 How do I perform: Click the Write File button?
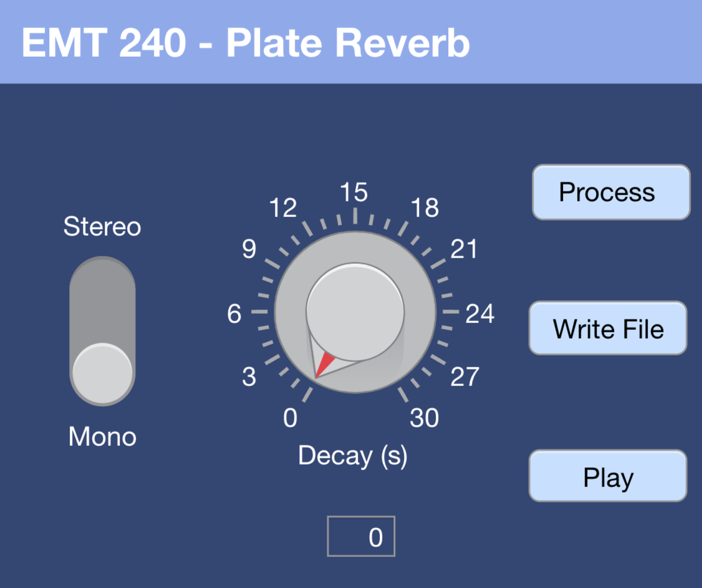pos(607,329)
